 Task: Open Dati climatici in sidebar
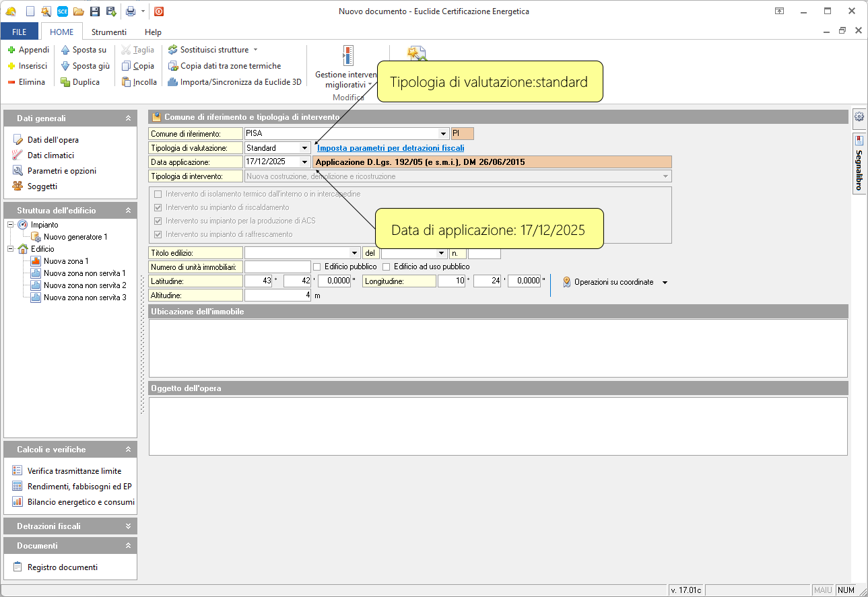(51, 155)
